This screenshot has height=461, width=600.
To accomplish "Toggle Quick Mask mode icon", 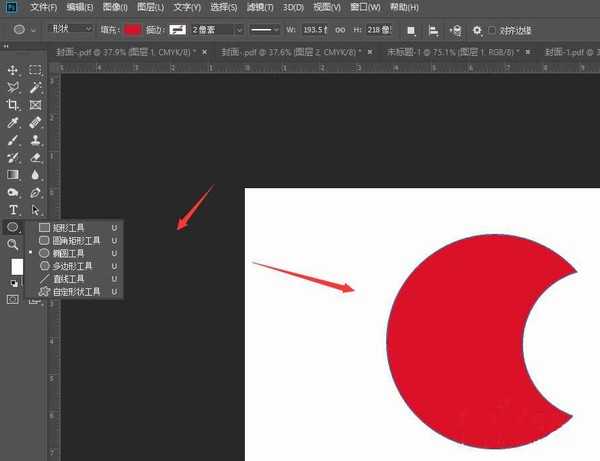I will pyautogui.click(x=14, y=299).
